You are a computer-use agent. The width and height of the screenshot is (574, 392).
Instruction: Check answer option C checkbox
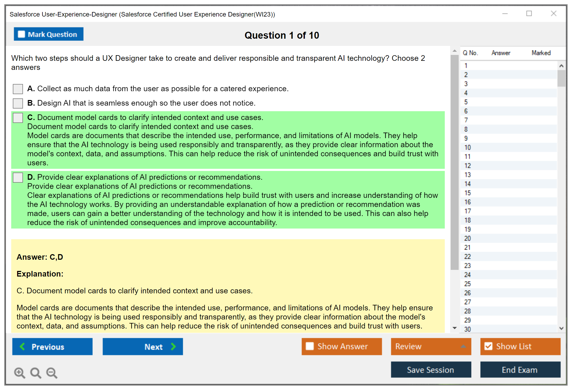[x=18, y=118]
